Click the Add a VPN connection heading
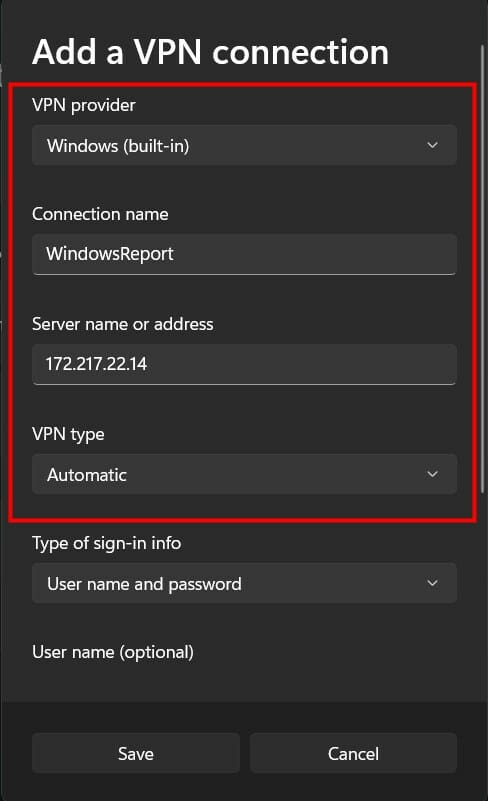Image resolution: width=488 pixels, height=801 pixels. (211, 52)
